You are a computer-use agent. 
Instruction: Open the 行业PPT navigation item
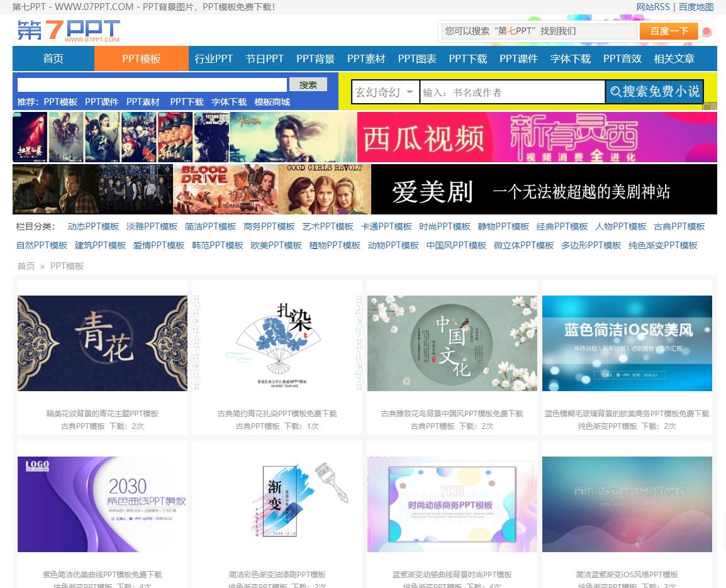click(213, 59)
